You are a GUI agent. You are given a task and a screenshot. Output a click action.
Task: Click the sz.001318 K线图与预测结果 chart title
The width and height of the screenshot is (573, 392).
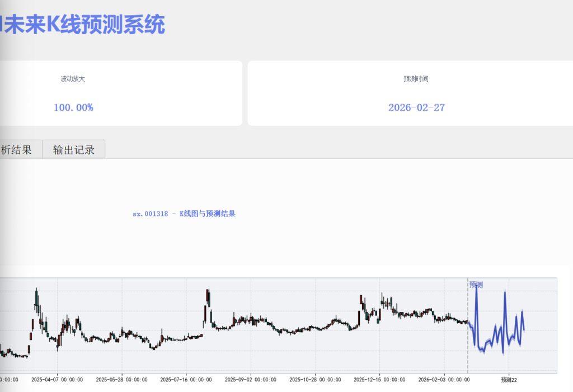[184, 214]
